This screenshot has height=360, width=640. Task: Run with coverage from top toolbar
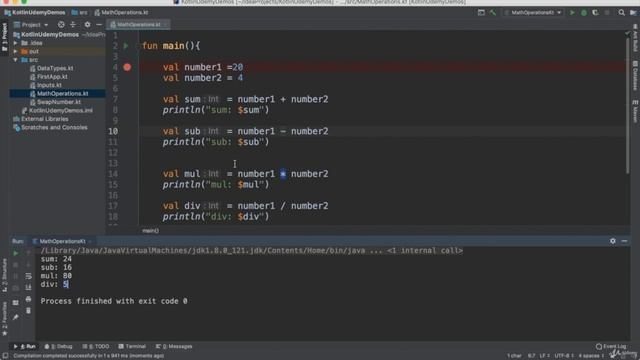pyautogui.click(x=595, y=13)
